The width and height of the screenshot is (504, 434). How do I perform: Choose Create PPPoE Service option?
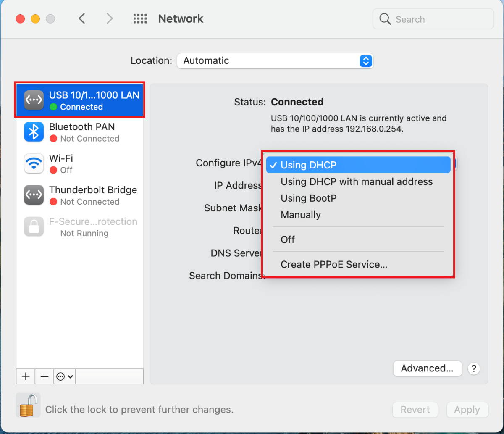click(334, 265)
